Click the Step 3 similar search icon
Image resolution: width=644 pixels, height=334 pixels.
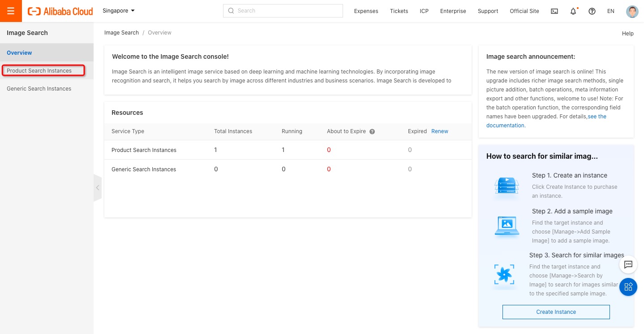tap(504, 273)
